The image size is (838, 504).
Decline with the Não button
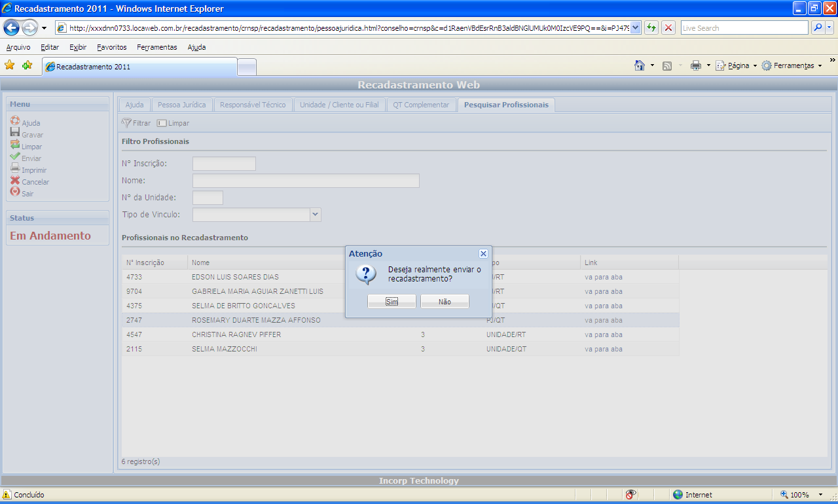pos(445,302)
